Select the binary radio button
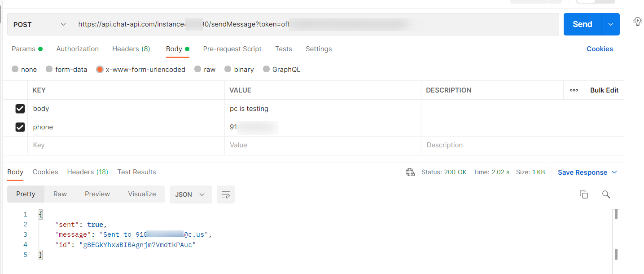644x274 pixels. pyautogui.click(x=228, y=69)
